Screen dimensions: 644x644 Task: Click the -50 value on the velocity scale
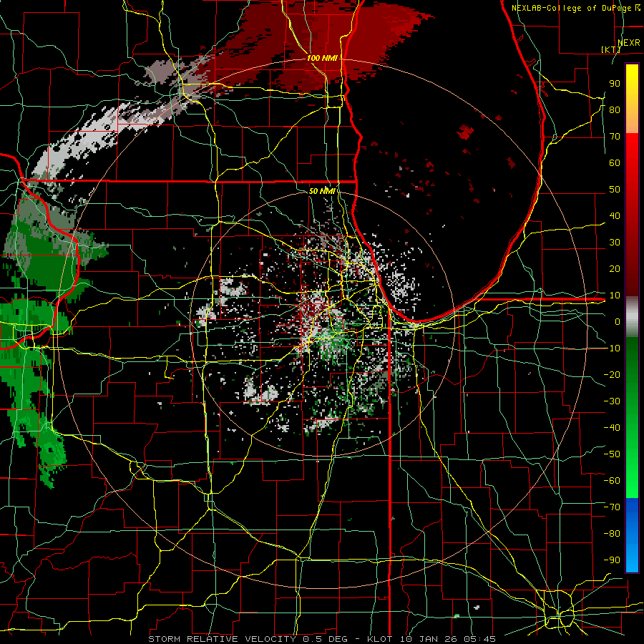pos(612,454)
